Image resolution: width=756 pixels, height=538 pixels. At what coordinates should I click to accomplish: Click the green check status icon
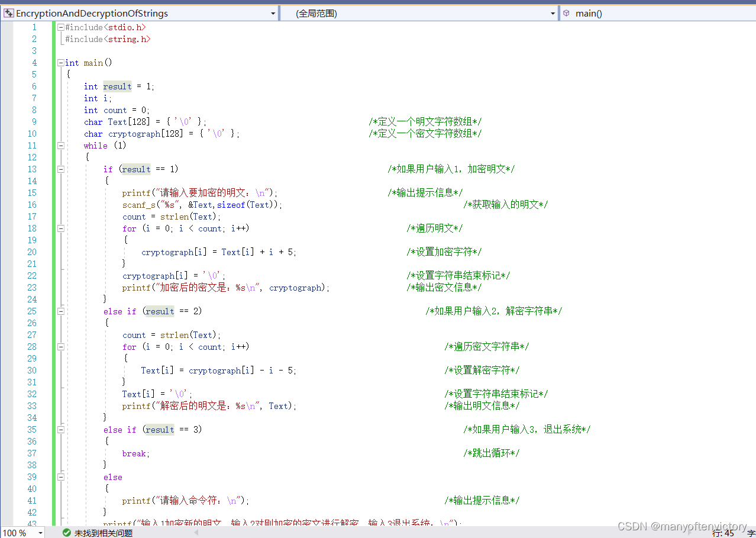point(66,533)
